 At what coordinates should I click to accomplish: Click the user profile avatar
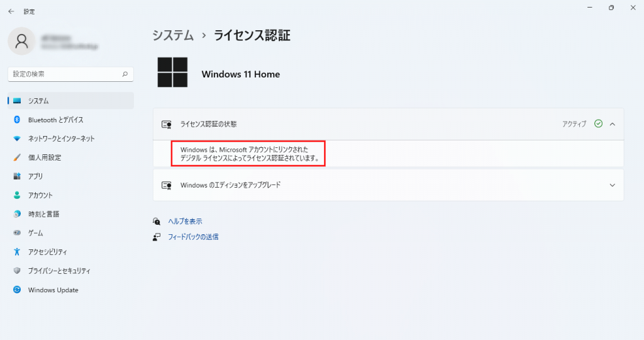pos(21,41)
